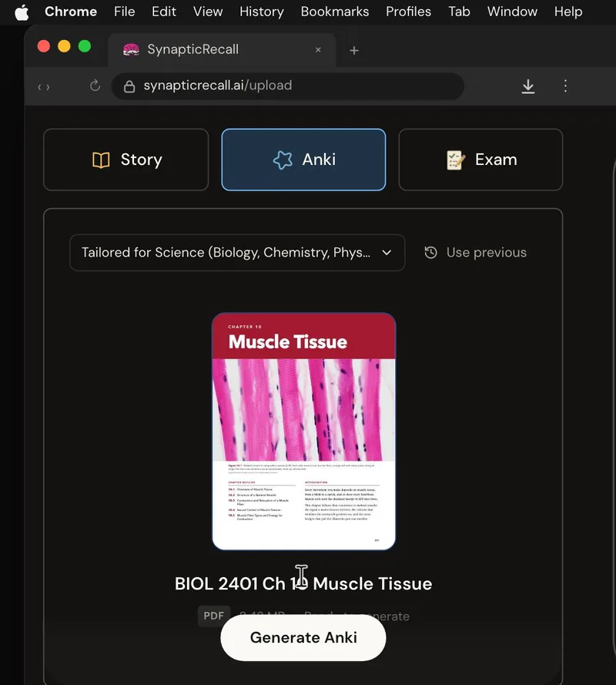Select the SynapticRecall browser tab
This screenshot has width=616, height=685.
click(222, 50)
